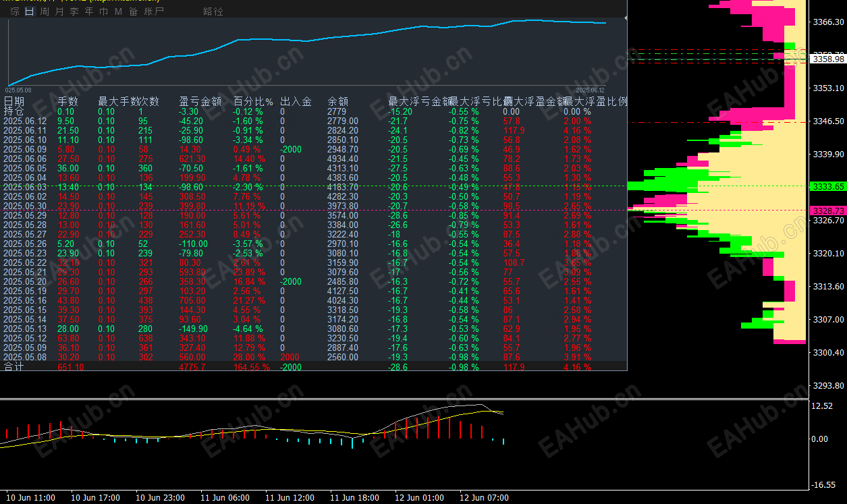Click time axis label 11 Jun 12:00
Viewport: 847px width, 504px height.
click(x=290, y=498)
